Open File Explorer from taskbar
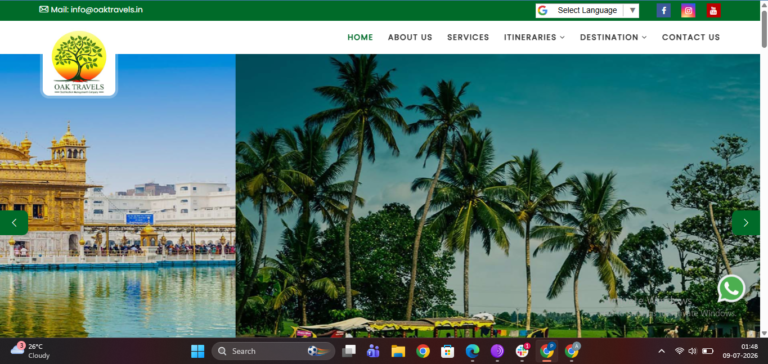 pyautogui.click(x=398, y=351)
